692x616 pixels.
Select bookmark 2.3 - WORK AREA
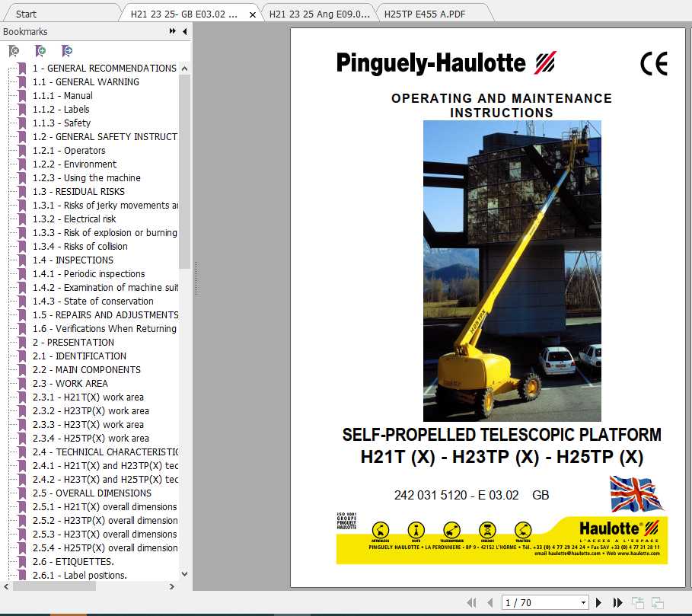coord(70,384)
